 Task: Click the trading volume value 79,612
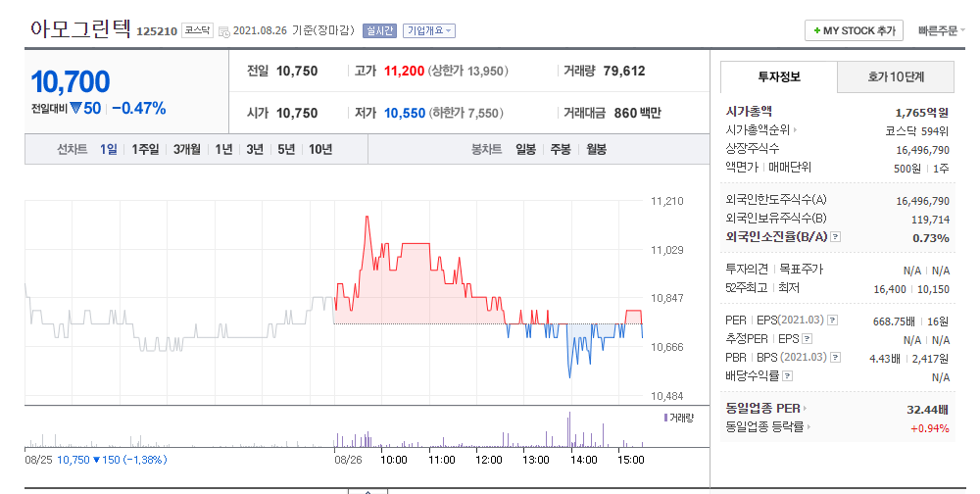623,72
